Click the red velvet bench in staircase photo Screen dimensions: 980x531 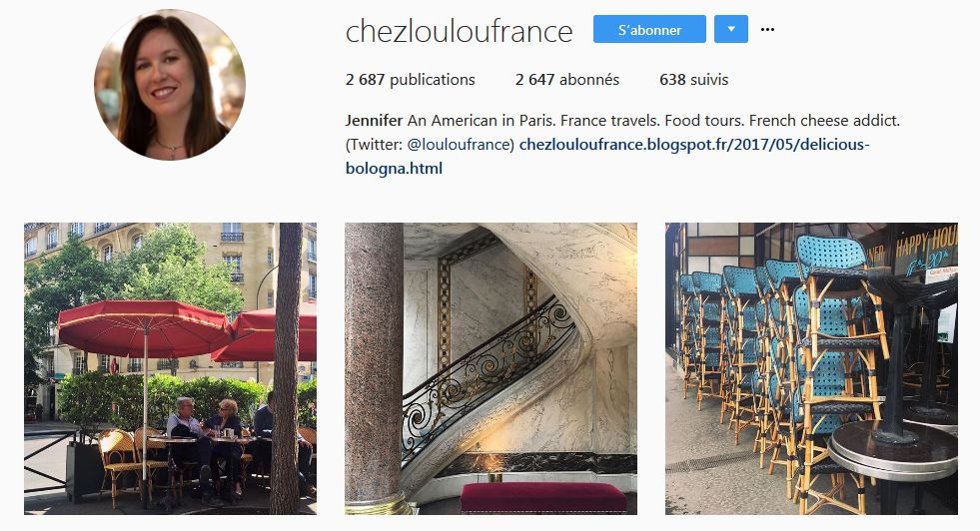click(543, 497)
